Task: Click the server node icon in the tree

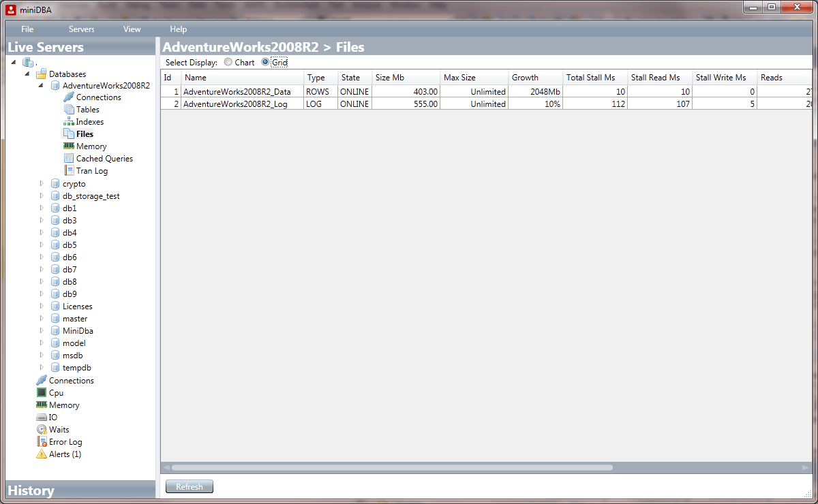Action: 27,62
